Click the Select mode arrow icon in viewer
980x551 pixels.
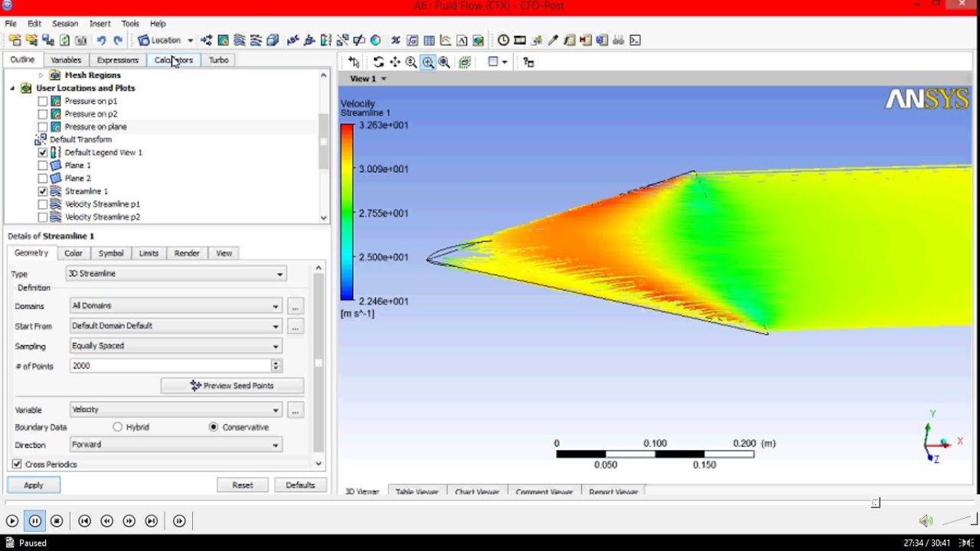tap(354, 62)
